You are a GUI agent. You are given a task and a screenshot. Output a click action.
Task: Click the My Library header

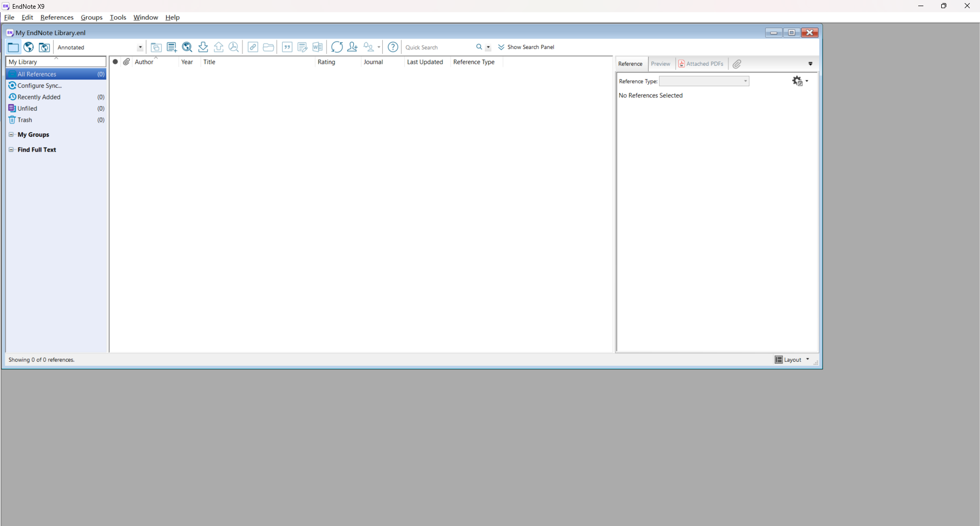pyautogui.click(x=56, y=62)
